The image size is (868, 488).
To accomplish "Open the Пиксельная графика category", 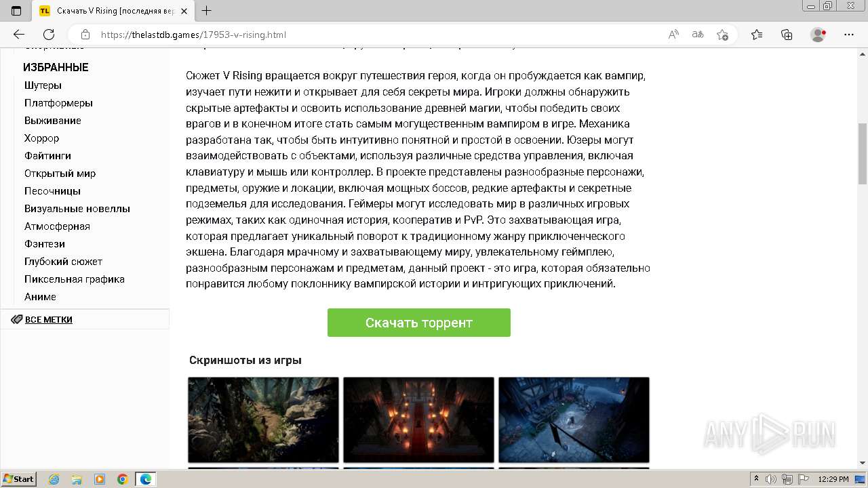I will (x=75, y=279).
